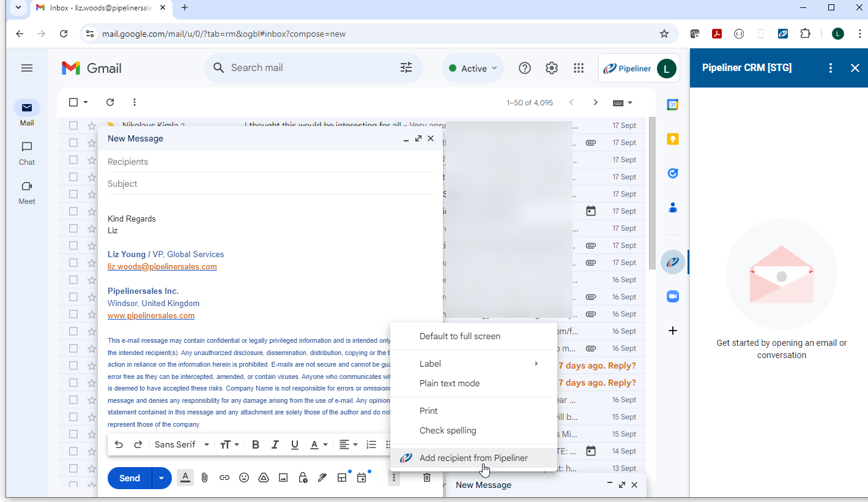This screenshot has width=868, height=502.
Task: Expand the Active status dropdown
Action: (x=473, y=69)
